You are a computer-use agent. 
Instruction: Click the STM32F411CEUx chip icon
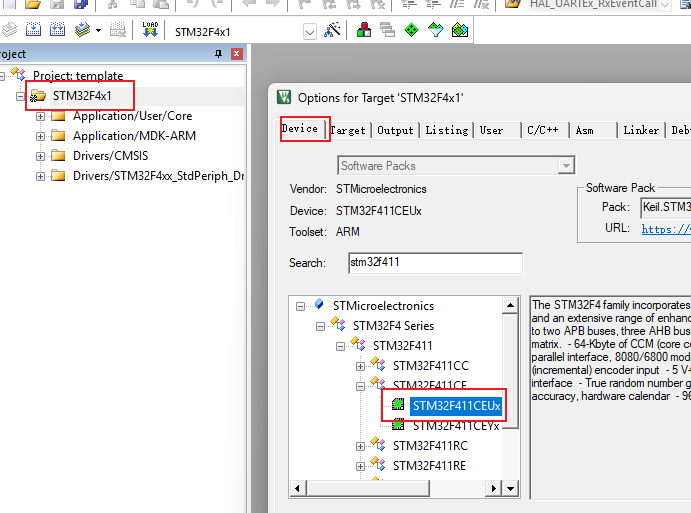click(x=398, y=404)
